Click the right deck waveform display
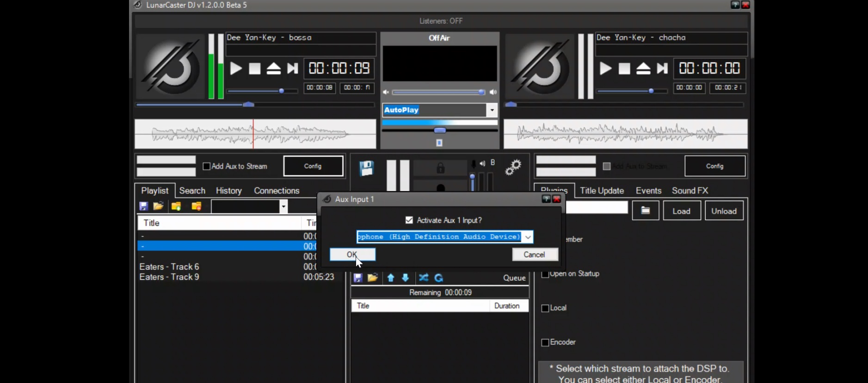This screenshot has width=868, height=383. (626, 134)
